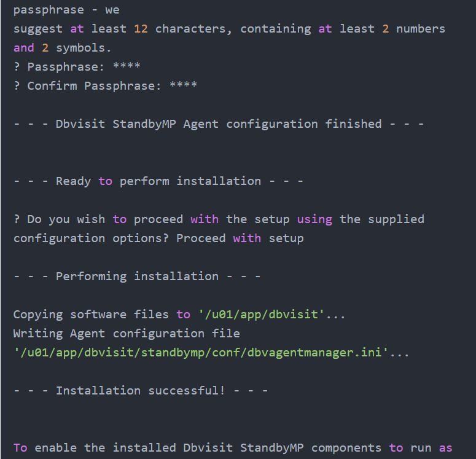Click the word 'supplied' in the prompt
Screen dimensions: 476x459
click(396, 219)
